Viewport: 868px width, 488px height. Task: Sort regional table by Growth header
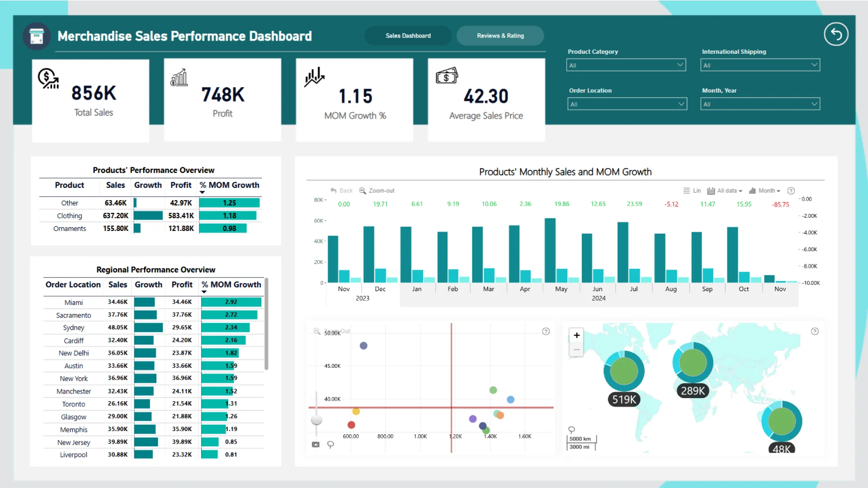point(148,285)
